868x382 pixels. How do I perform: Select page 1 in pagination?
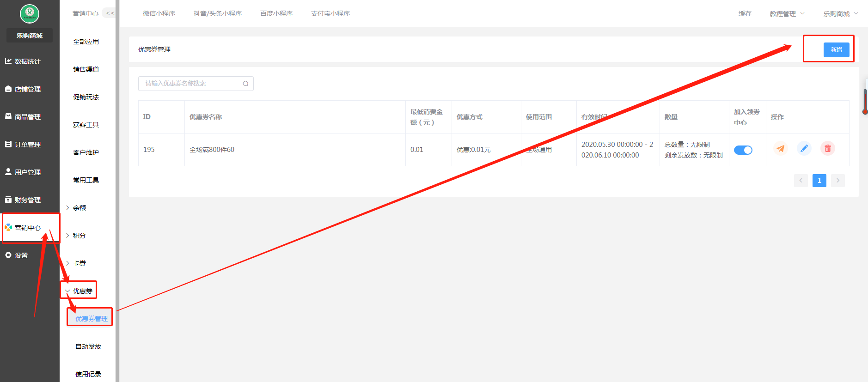point(819,181)
